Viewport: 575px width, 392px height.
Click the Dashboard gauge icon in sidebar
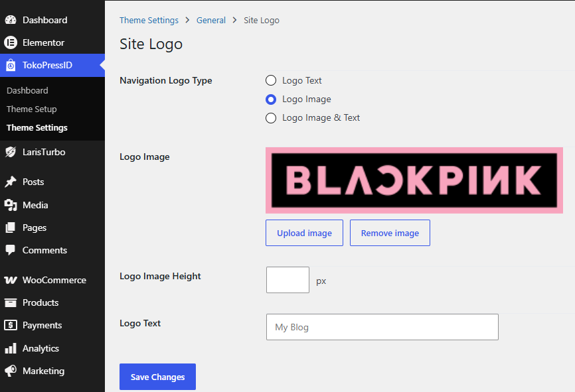point(11,20)
